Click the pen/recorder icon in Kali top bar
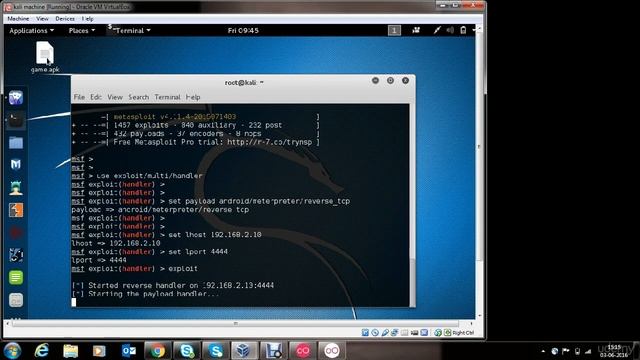The image size is (640, 360). point(437,30)
